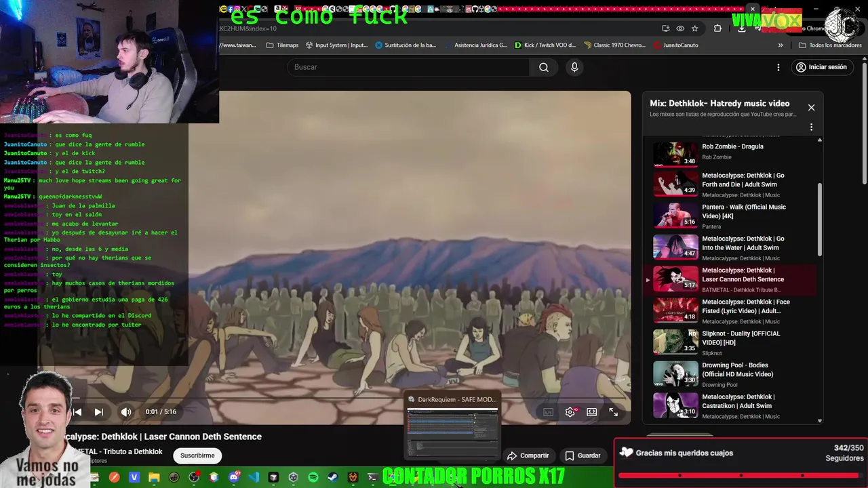Switch player to theater mode

pyautogui.click(x=592, y=411)
